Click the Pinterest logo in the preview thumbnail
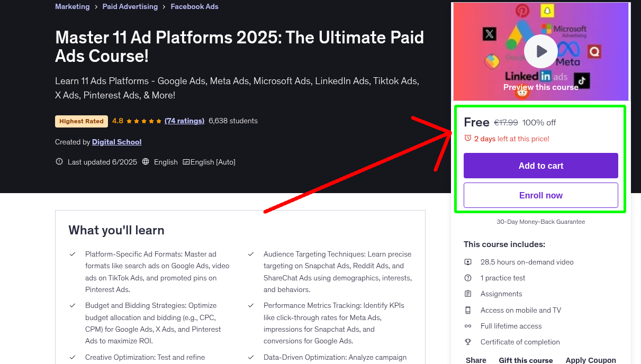 pyautogui.click(x=523, y=10)
